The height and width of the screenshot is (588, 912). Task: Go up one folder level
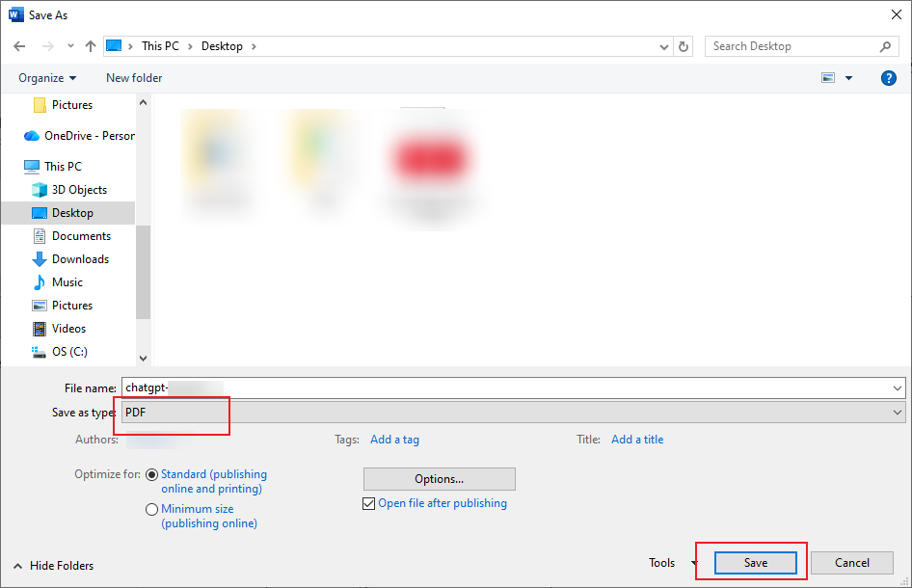pos(90,45)
